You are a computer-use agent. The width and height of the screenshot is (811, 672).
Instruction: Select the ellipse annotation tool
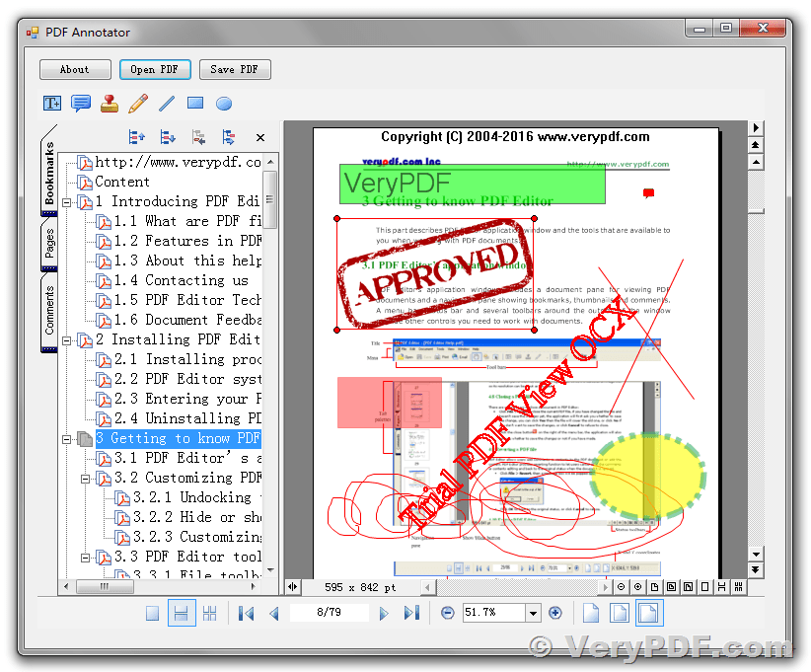pos(224,103)
